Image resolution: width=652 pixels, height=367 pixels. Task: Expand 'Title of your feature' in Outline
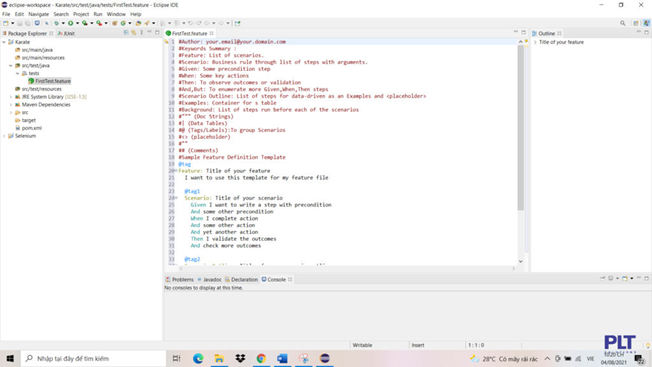click(535, 42)
